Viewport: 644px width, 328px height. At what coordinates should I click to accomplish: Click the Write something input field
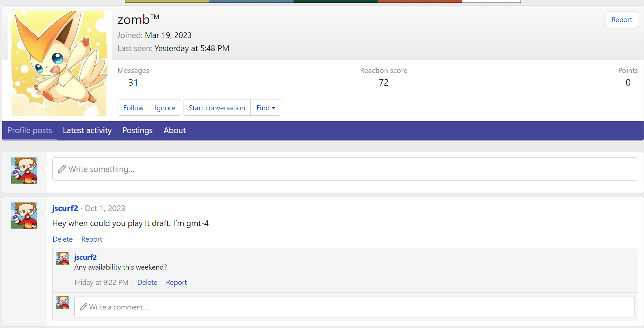coord(345,169)
